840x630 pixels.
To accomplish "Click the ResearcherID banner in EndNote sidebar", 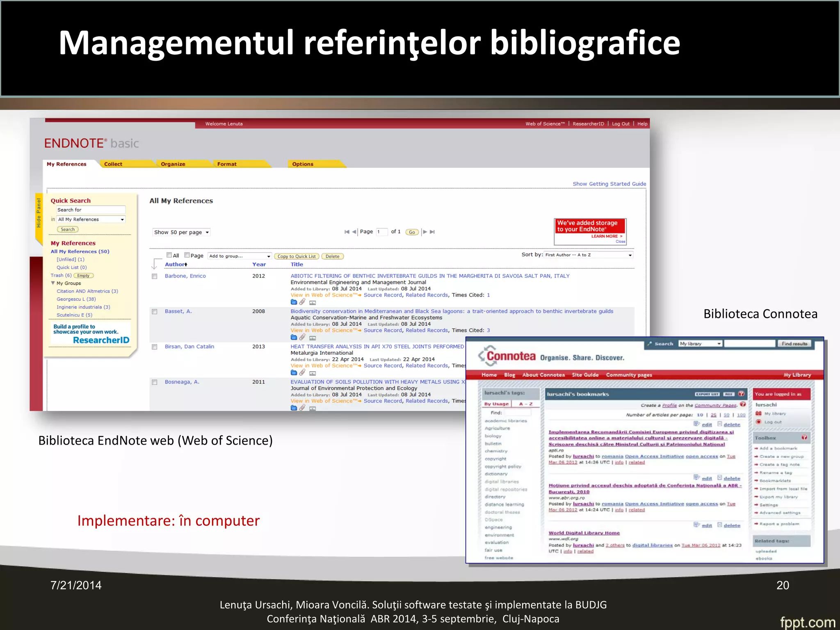I will coord(91,334).
